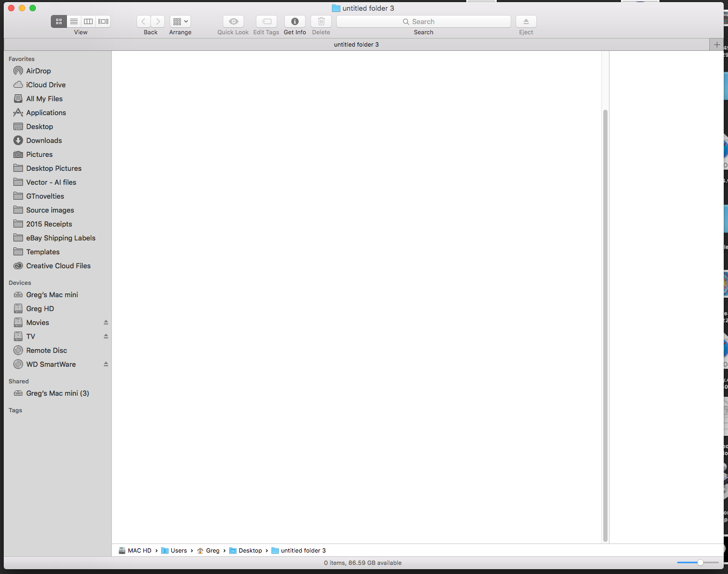Open the Vector - AI files folder
Image resolution: width=728 pixels, height=574 pixels.
coord(51,182)
